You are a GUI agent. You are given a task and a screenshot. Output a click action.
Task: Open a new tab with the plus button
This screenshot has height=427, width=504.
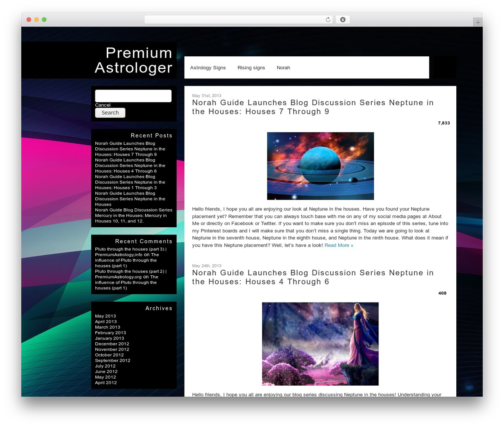(478, 22)
